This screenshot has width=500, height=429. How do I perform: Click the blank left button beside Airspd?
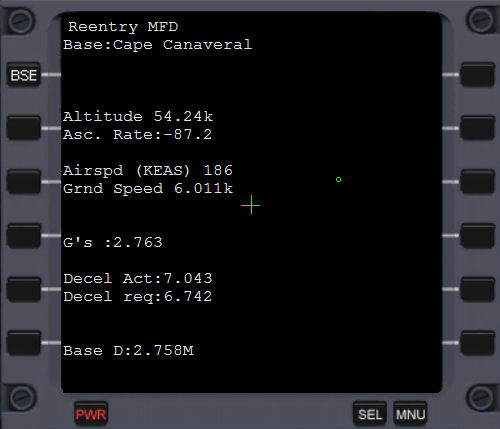click(24, 182)
